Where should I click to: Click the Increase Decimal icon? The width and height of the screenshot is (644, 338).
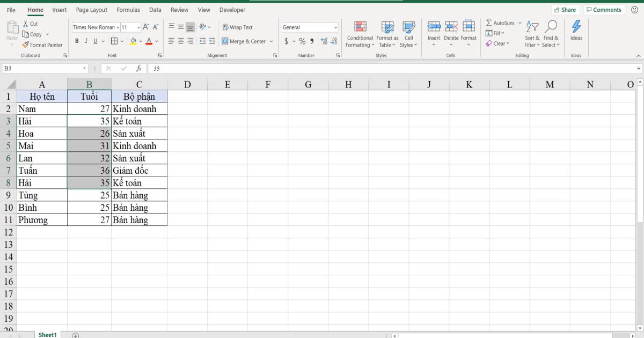tap(323, 40)
